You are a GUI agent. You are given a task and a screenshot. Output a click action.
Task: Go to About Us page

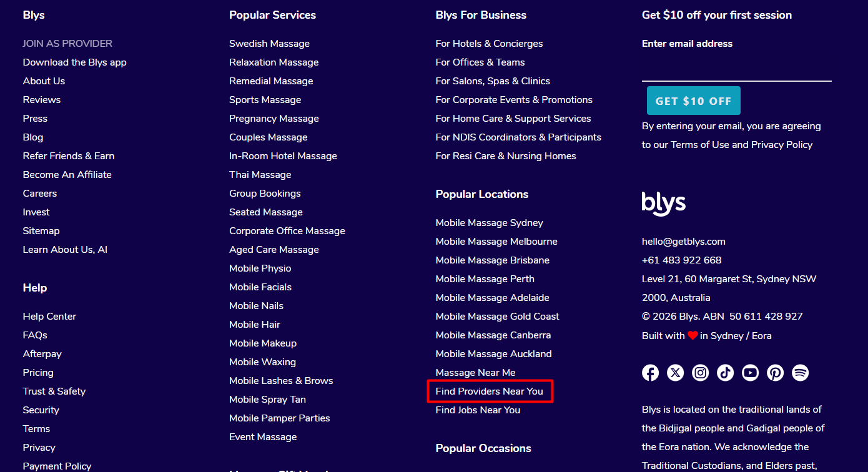point(44,81)
